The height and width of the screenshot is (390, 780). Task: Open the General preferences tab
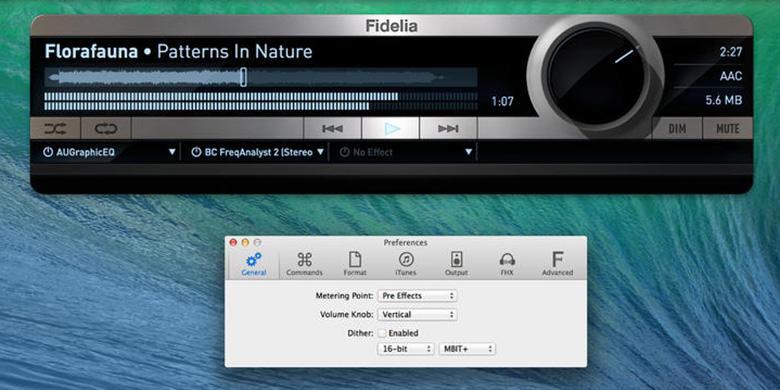coord(254,265)
